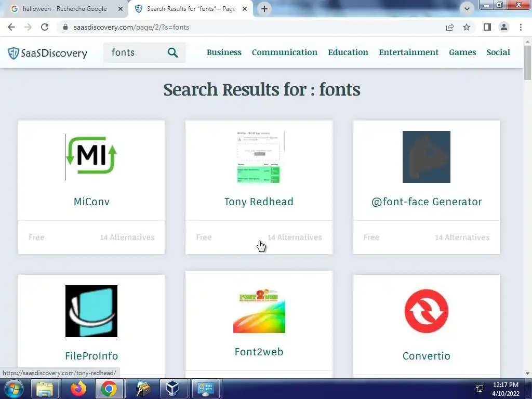Open File Explorer from the taskbar
The image size is (532, 399).
[x=45, y=389]
